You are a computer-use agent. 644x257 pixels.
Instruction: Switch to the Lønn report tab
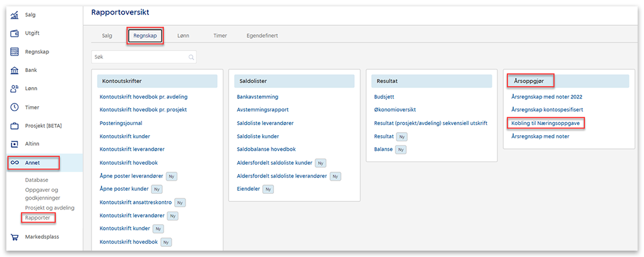click(183, 36)
